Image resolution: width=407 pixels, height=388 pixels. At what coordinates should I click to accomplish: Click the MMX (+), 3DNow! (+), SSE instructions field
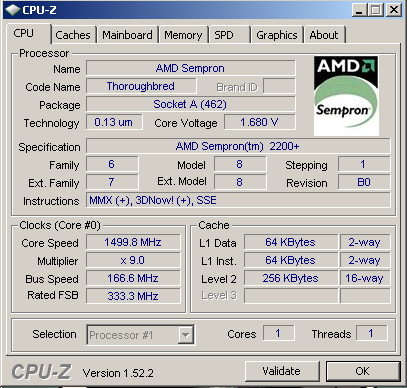[x=238, y=200]
